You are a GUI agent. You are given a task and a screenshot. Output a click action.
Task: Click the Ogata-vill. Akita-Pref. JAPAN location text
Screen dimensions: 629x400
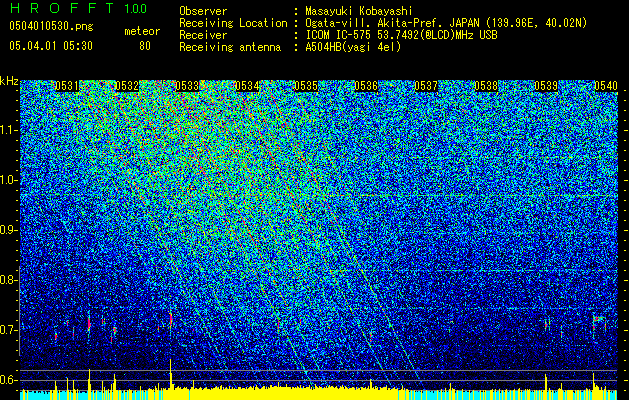pyautogui.click(x=446, y=23)
